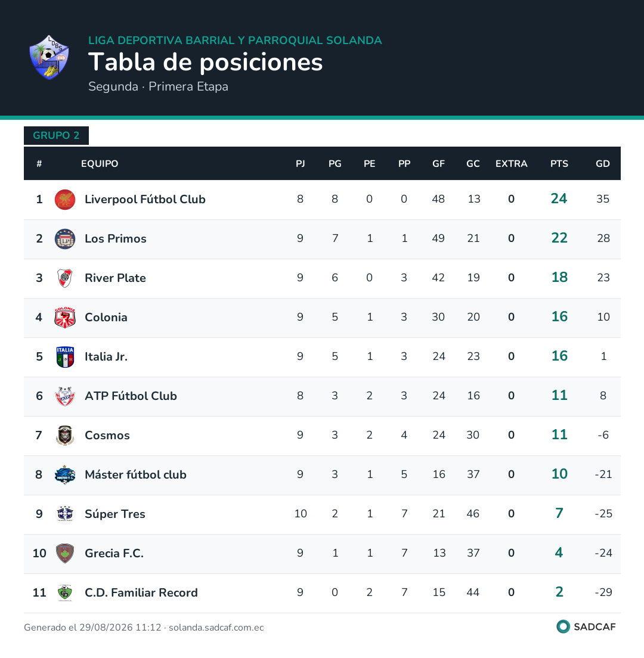Select the River Plate shield logo

pos(65,278)
